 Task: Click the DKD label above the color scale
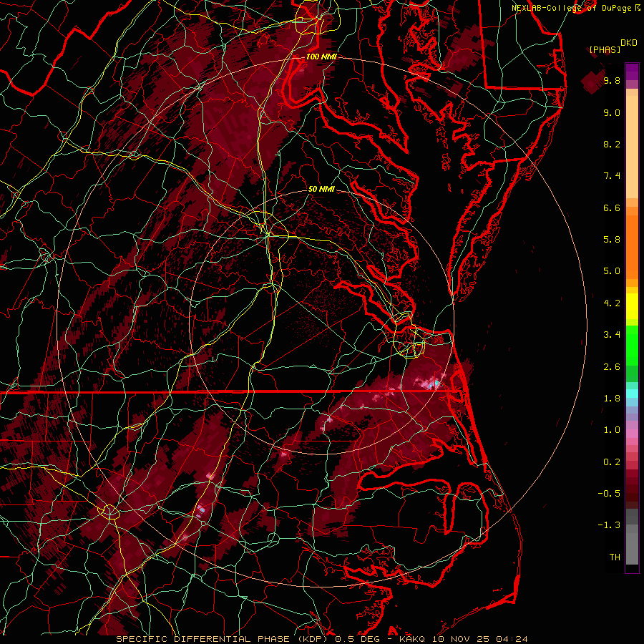[x=629, y=43]
